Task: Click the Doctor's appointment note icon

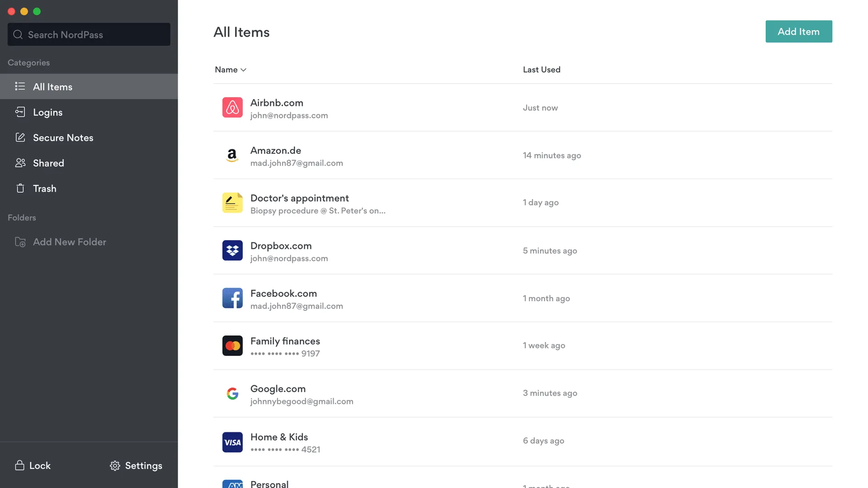Action: click(232, 203)
